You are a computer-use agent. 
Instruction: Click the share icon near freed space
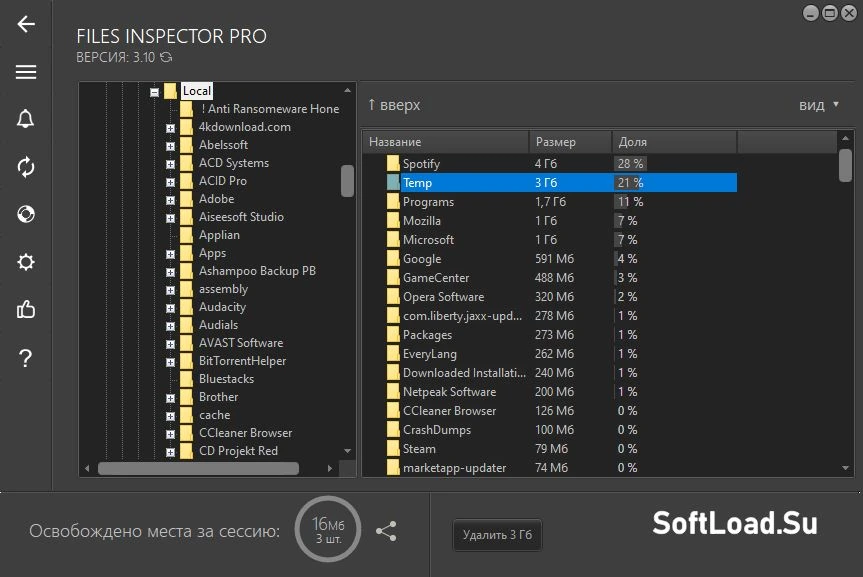pyautogui.click(x=386, y=531)
